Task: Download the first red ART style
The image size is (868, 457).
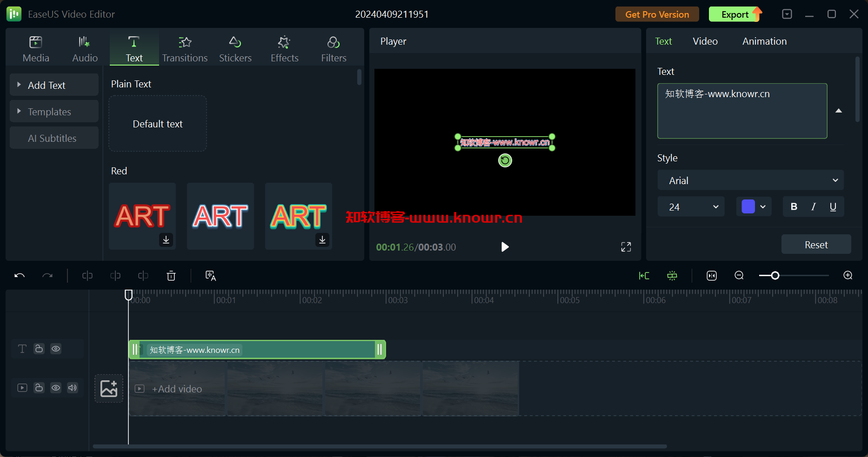Action: pos(166,239)
